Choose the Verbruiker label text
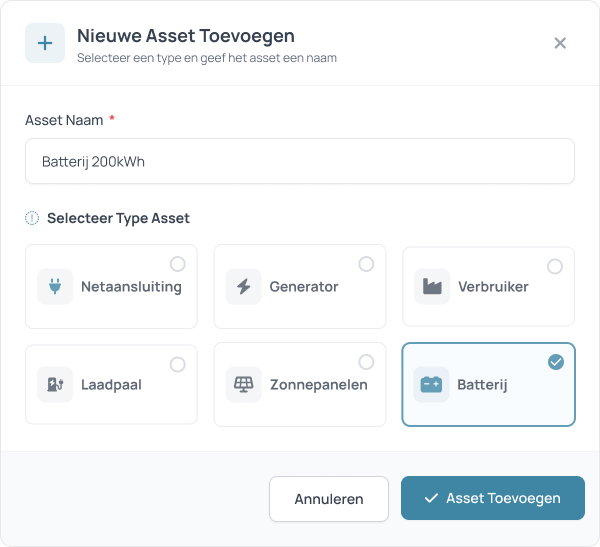 [x=493, y=287]
